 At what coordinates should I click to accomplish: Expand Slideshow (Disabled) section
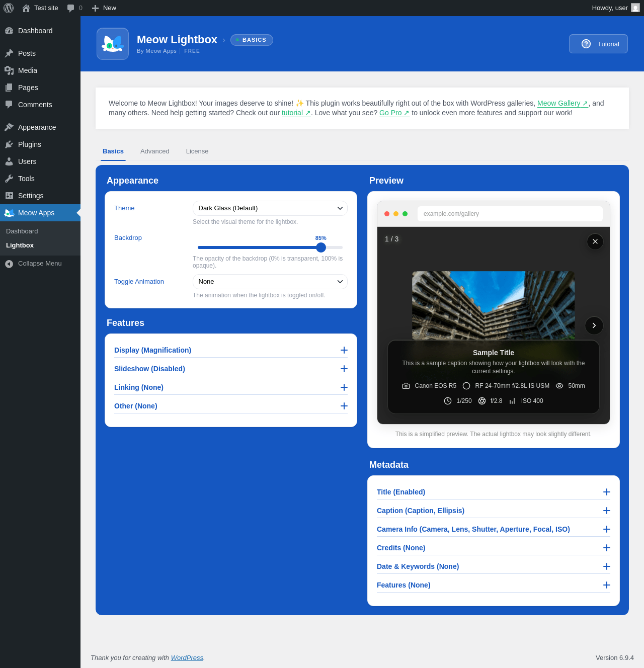click(231, 369)
